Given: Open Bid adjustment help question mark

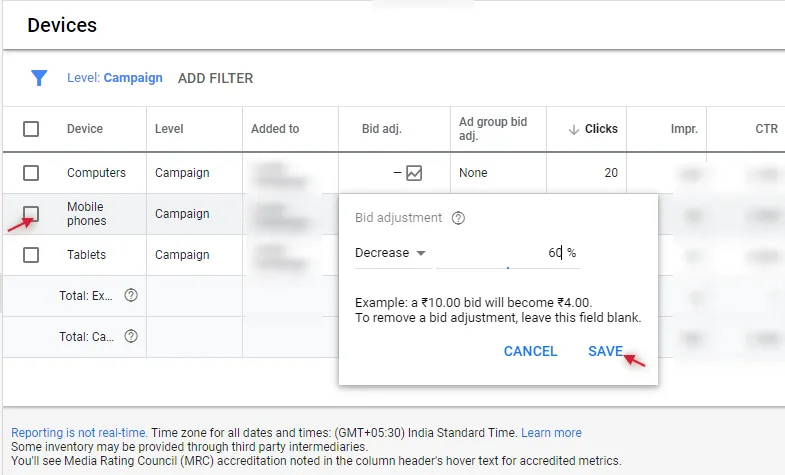Looking at the screenshot, I should [458, 218].
